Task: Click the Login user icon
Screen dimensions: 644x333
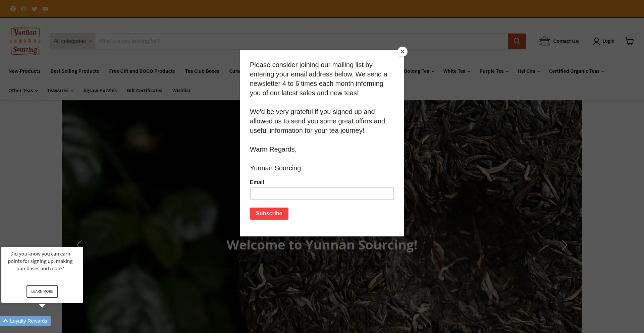Action: (596, 41)
